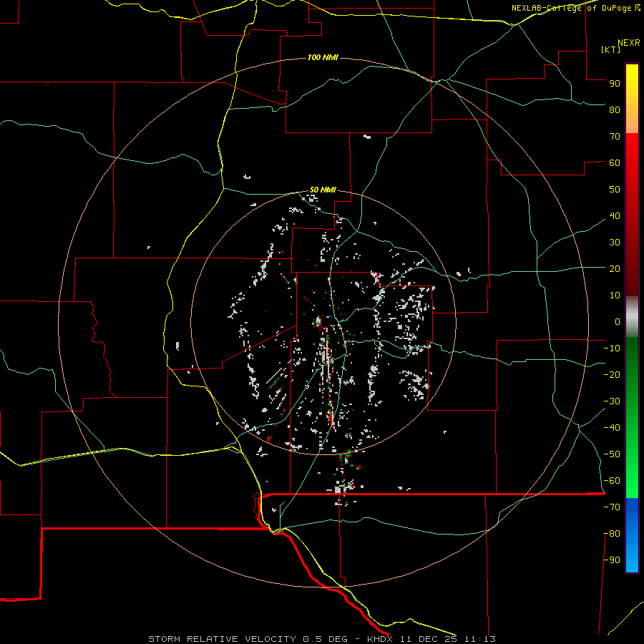This screenshot has width=644, height=644.
Task: Click the 50 value on velocity scale
Action: pyautogui.click(x=615, y=190)
